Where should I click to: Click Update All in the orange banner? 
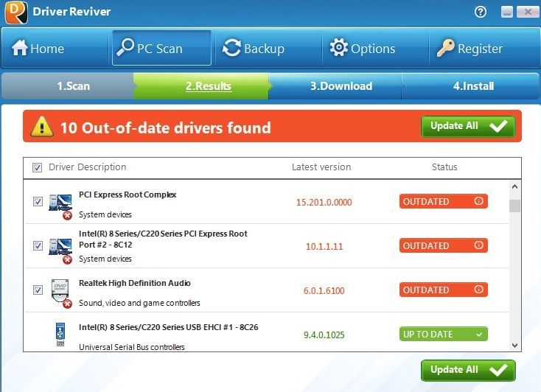pos(468,126)
